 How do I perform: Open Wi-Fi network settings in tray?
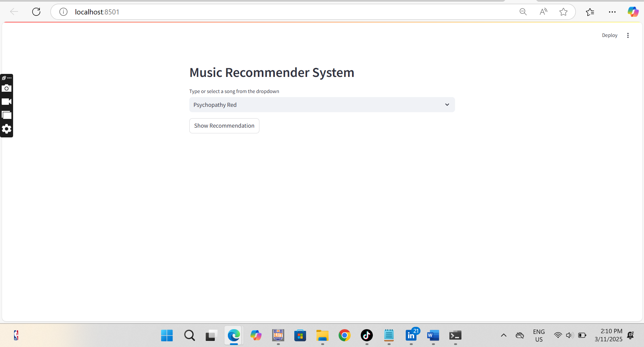pyautogui.click(x=558, y=335)
